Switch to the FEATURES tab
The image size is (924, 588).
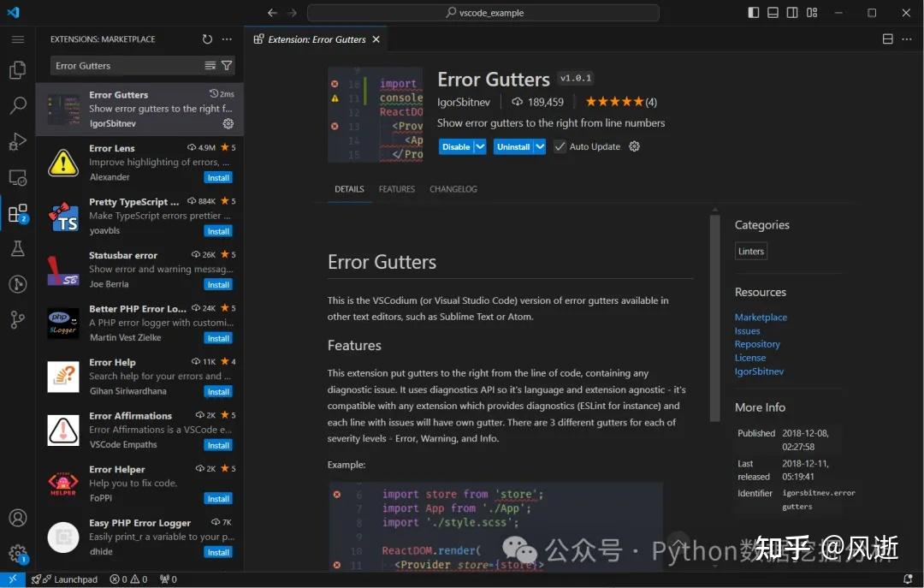point(396,189)
